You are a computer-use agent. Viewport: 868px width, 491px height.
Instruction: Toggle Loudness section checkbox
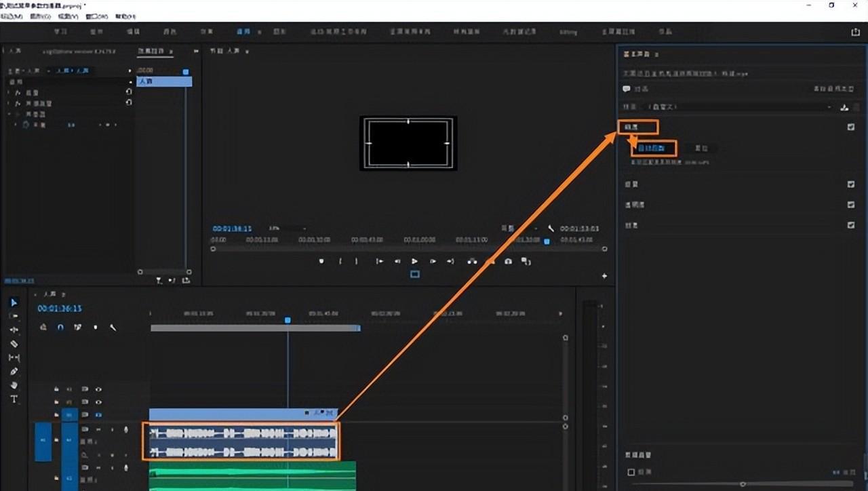pyautogui.click(x=851, y=127)
